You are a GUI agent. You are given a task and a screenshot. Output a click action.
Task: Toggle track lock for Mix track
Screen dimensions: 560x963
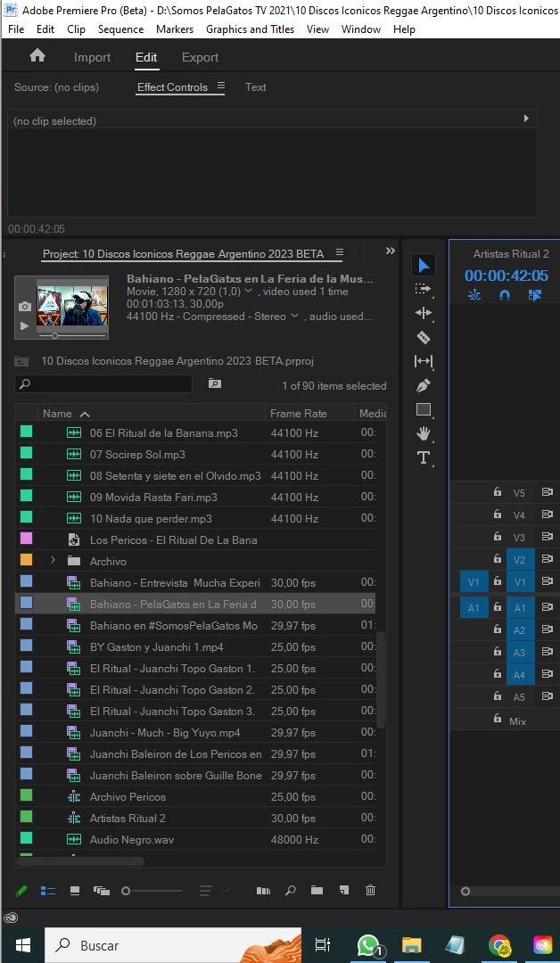pyautogui.click(x=498, y=719)
